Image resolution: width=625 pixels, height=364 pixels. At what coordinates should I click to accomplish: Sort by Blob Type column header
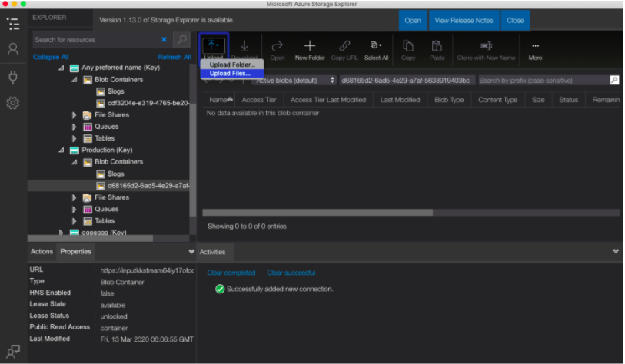click(x=449, y=100)
